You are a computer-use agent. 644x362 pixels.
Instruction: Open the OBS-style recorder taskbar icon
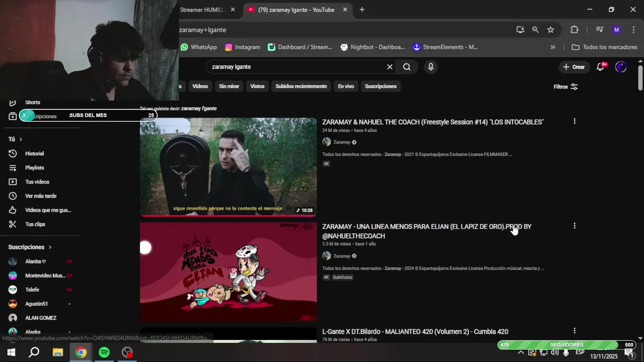pos(128,352)
